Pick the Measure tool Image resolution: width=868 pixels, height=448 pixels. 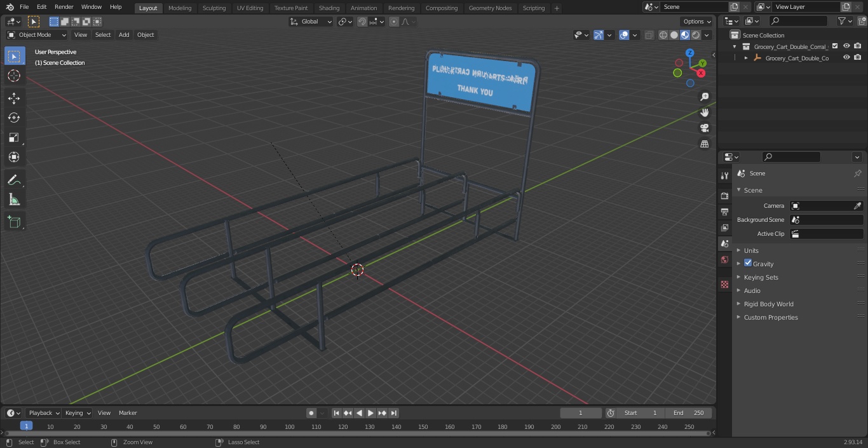coord(14,200)
